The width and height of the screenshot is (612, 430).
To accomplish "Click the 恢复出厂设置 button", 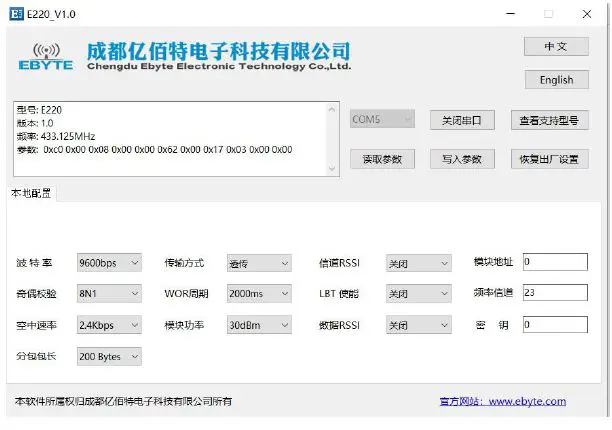I will point(550,159).
